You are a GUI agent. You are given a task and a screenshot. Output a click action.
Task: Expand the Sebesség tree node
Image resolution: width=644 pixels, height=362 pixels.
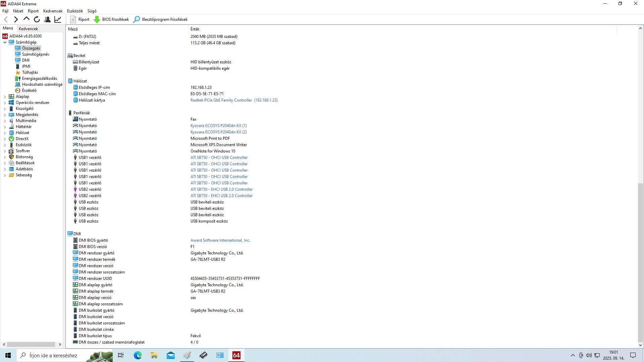pos(5,175)
